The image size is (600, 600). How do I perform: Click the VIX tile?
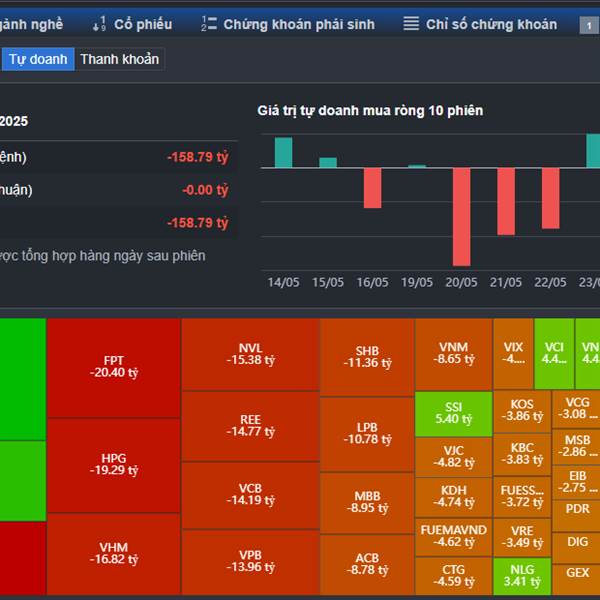coord(513,354)
